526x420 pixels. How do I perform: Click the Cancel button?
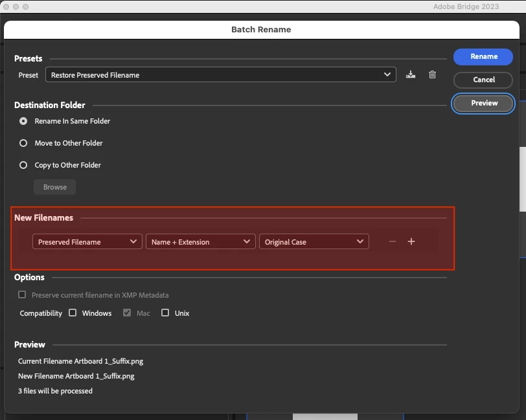pyautogui.click(x=483, y=80)
